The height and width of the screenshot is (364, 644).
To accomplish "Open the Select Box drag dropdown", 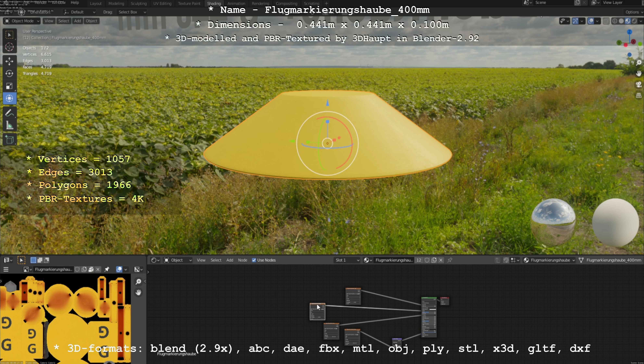I will (132, 12).
